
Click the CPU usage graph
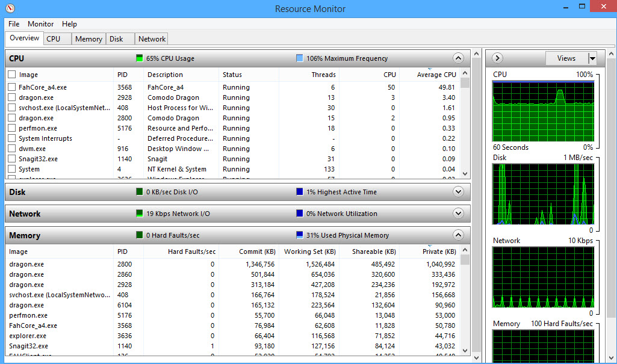[543, 112]
